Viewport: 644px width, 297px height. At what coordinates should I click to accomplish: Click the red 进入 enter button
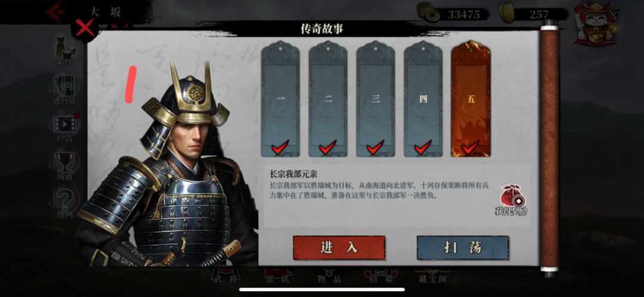coord(339,247)
